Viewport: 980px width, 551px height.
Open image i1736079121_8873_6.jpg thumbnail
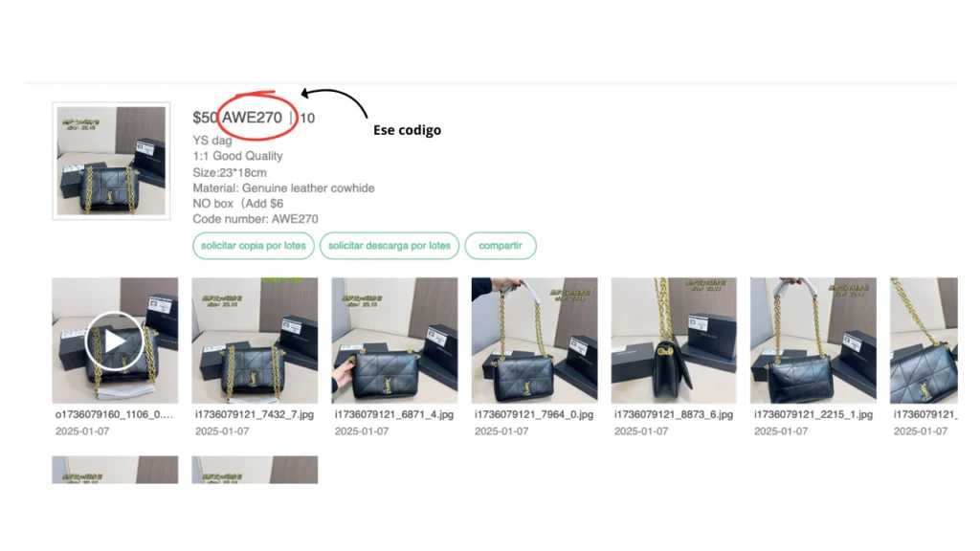pos(674,342)
